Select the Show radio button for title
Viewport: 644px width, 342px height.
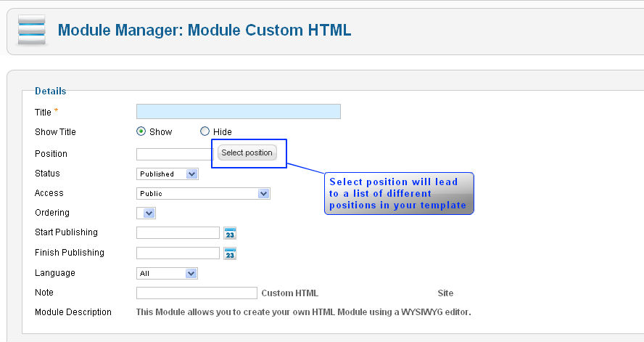(x=141, y=131)
